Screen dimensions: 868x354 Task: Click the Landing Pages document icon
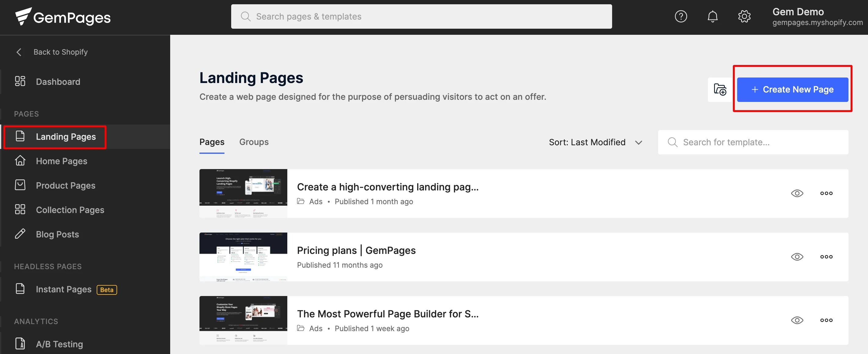20,136
